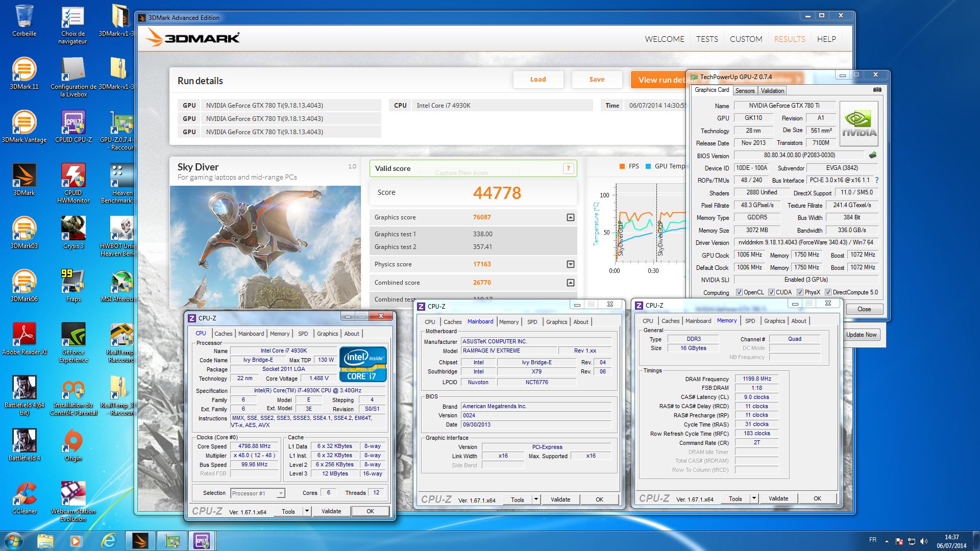Open Internet Explorer in taskbar
The image size is (980, 551).
click(x=108, y=540)
